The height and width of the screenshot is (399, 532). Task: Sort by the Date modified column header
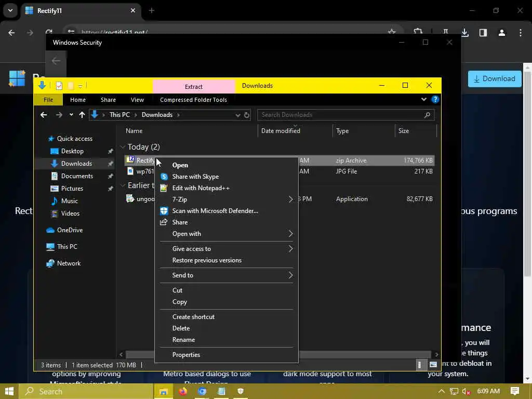[x=281, y=131]
